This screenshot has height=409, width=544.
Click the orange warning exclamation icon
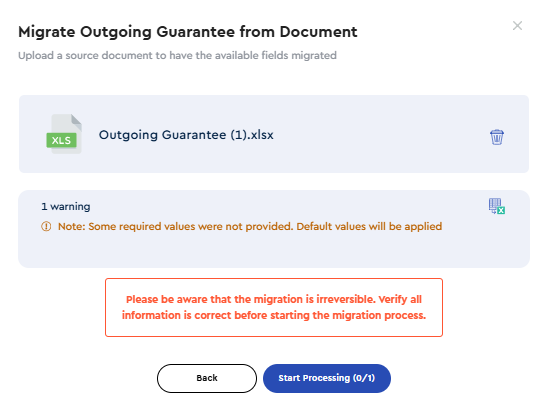point(46,227)
